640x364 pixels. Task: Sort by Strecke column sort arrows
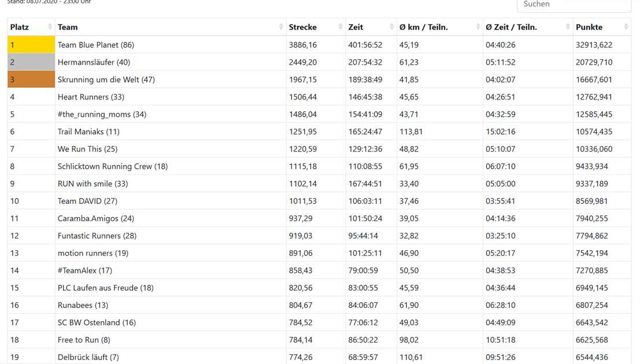341,27
